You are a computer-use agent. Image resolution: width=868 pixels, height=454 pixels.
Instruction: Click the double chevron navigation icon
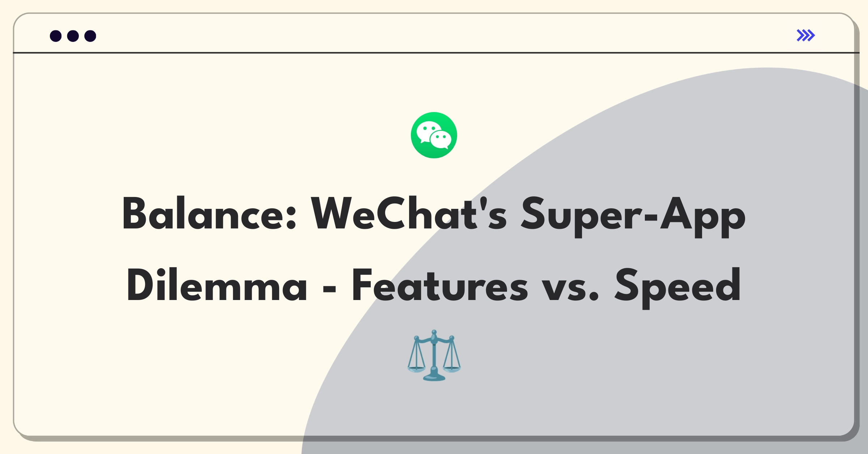[807, 35]
